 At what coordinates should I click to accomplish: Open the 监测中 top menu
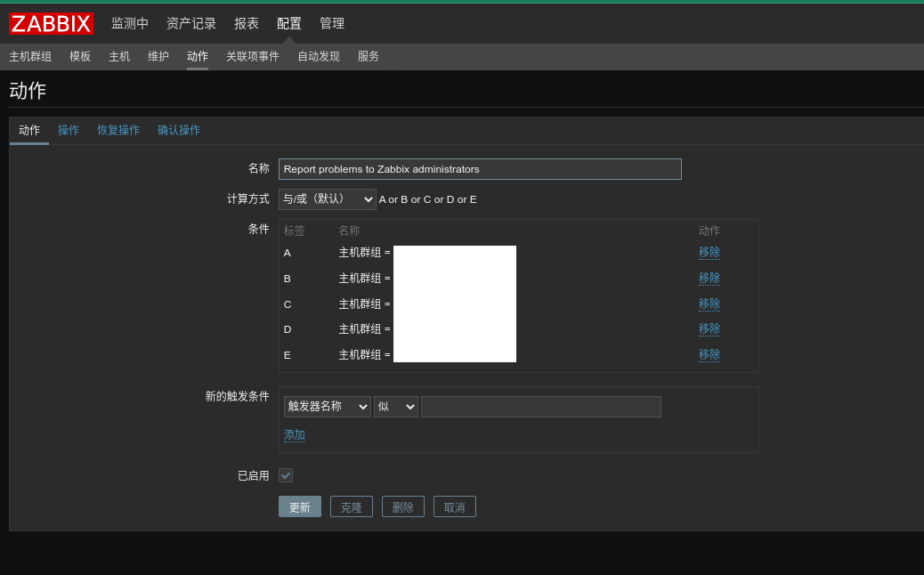(x=130, y=23)
